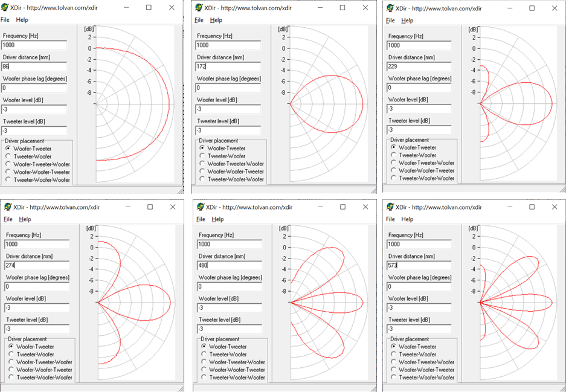Select Woofer-Woofer-Tweeter placement in 480 mm window
The height and width of the screenshot is (392, 566).
233,370
